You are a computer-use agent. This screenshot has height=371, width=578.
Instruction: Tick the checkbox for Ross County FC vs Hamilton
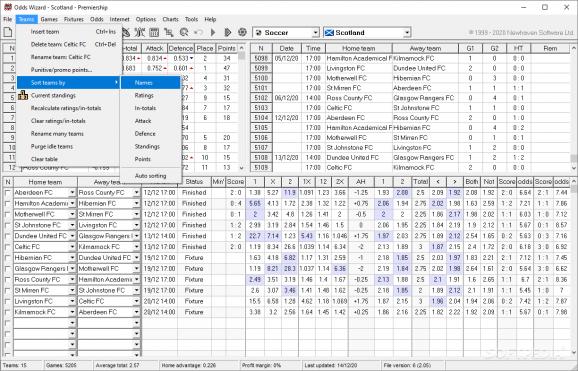(x=7, y=280)
